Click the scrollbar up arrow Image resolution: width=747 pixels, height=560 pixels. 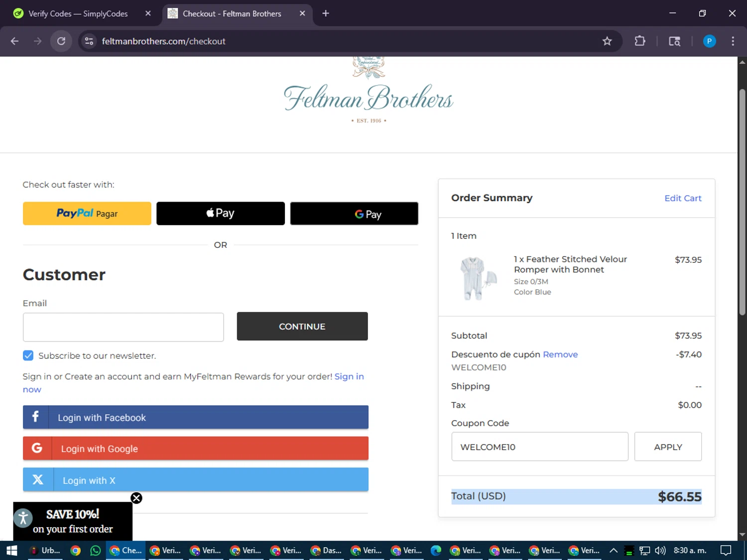click(742, 62)
